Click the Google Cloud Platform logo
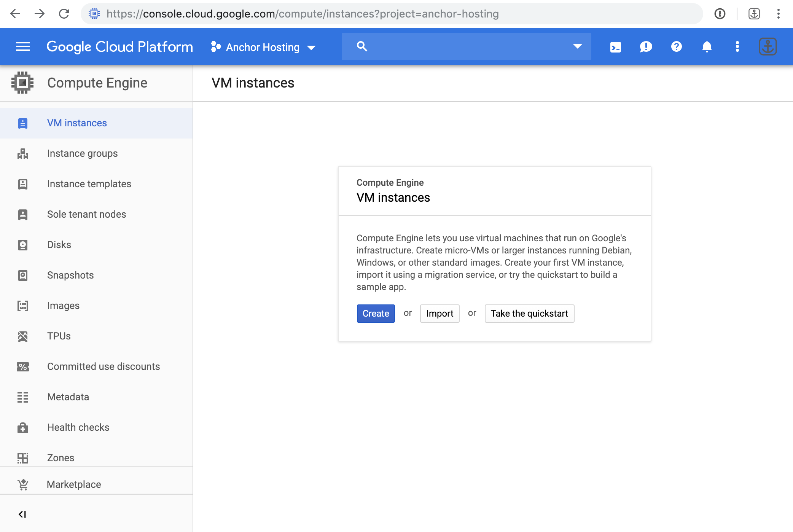 point(119,47)
